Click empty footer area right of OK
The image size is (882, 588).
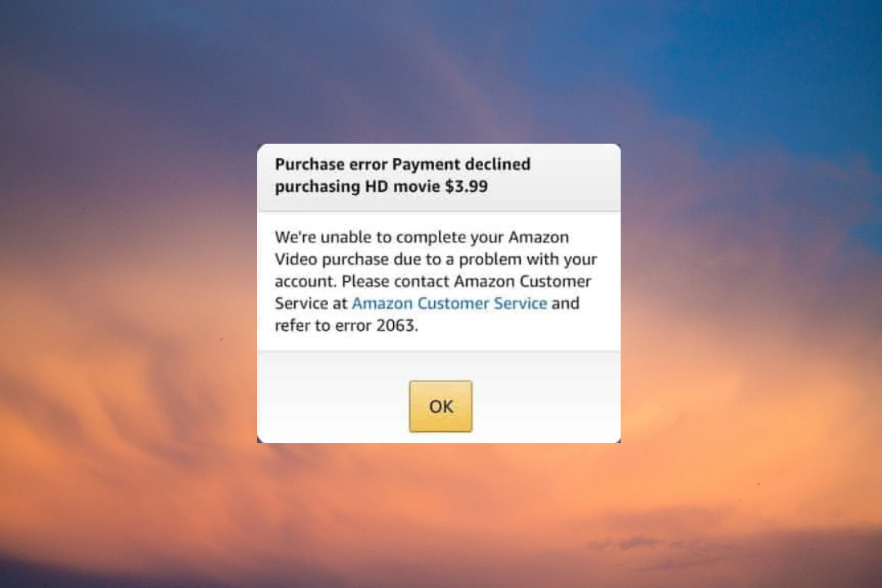546,397
